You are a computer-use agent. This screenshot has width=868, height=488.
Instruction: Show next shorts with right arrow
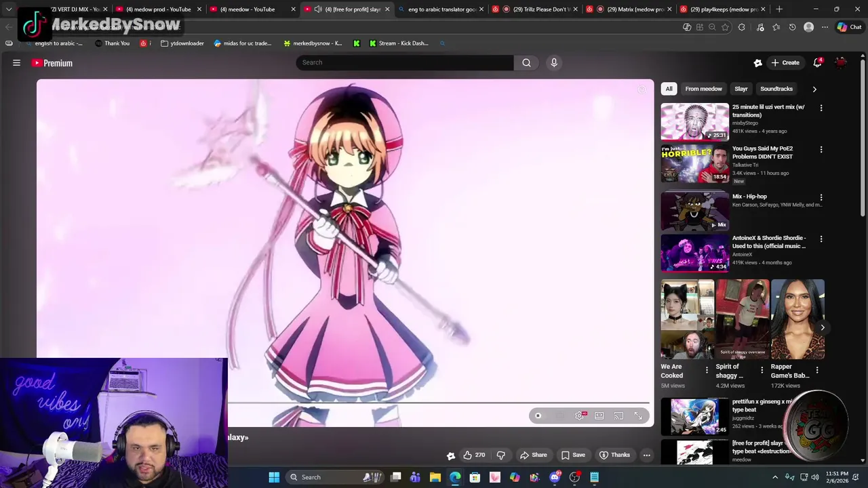tap(823, 327)
